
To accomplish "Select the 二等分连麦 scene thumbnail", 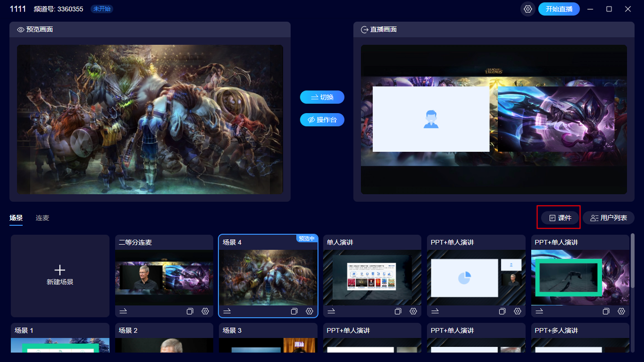I will (x=165, y=278).
